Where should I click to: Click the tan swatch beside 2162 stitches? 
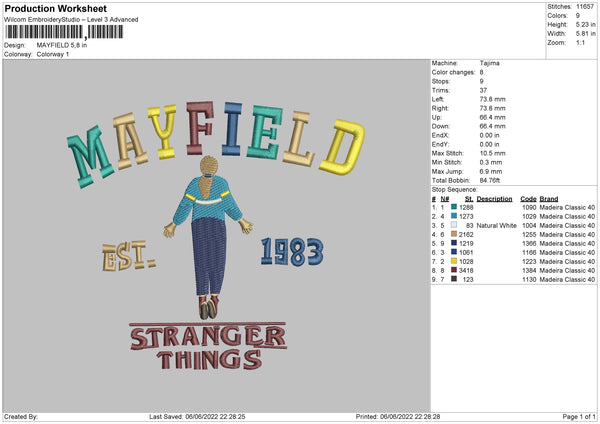[x=454, y=234]
